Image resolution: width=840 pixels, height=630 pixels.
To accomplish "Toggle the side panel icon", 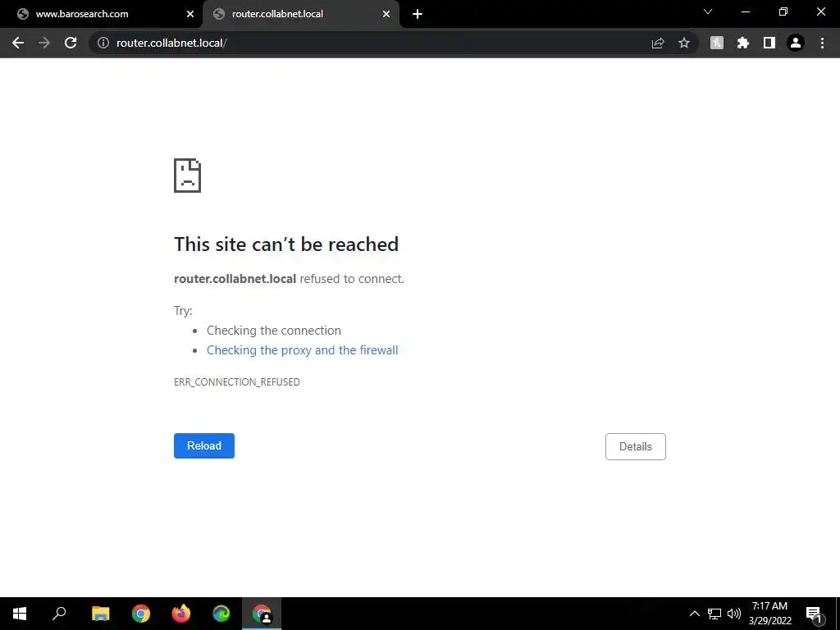I will (x=769, y=43).
